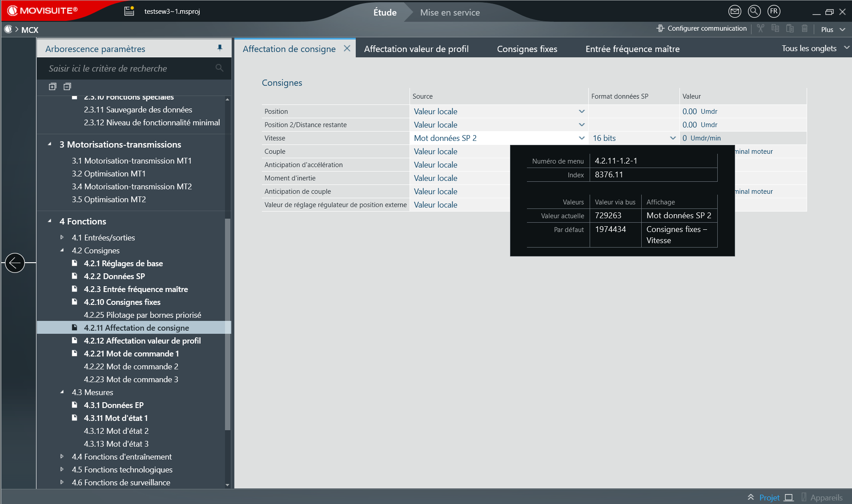Screen dimensions: 852x504
Task: Open the messages envelope icon
Action: [735, 12]
